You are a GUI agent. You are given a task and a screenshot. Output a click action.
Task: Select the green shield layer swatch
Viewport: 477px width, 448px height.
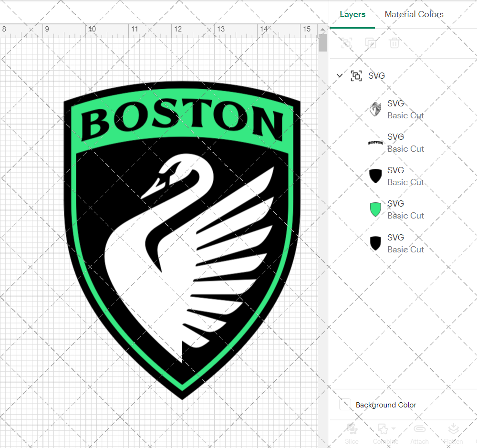click(x=375, y=209)
